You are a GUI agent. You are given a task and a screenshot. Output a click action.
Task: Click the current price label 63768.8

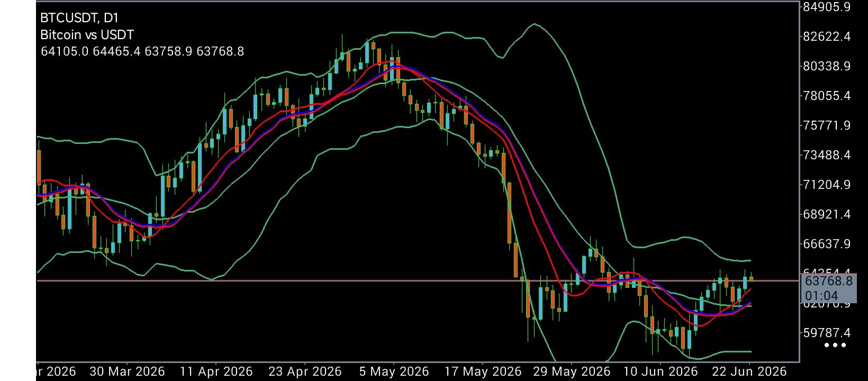coord(828,281)
